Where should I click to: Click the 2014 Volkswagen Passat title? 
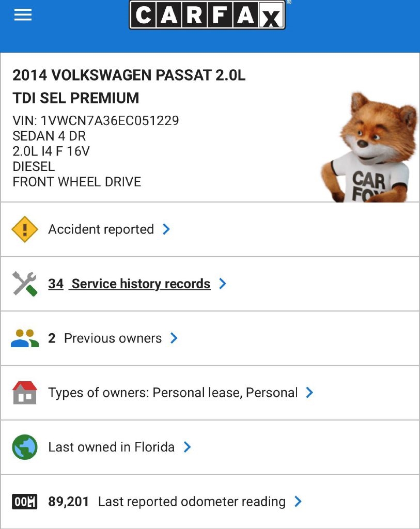pyautogui.click(x=129, y=75)
